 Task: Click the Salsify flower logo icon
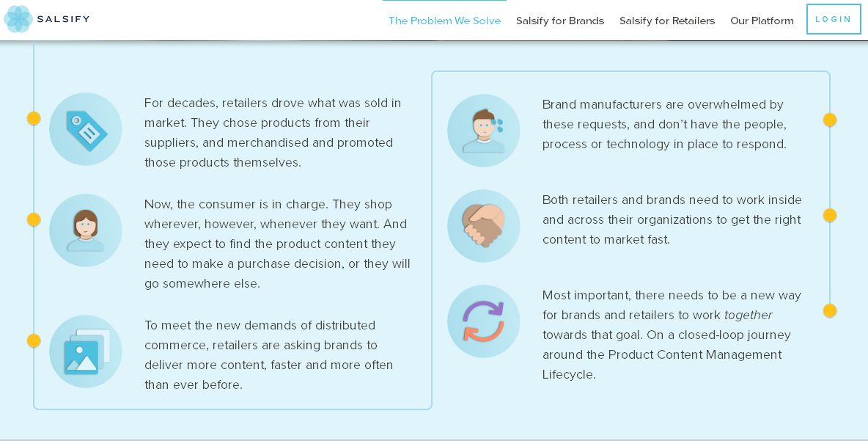point(18,19)
